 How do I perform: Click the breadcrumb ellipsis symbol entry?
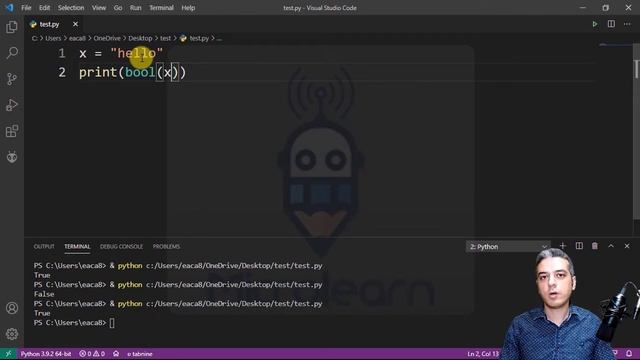click(219, 38)
